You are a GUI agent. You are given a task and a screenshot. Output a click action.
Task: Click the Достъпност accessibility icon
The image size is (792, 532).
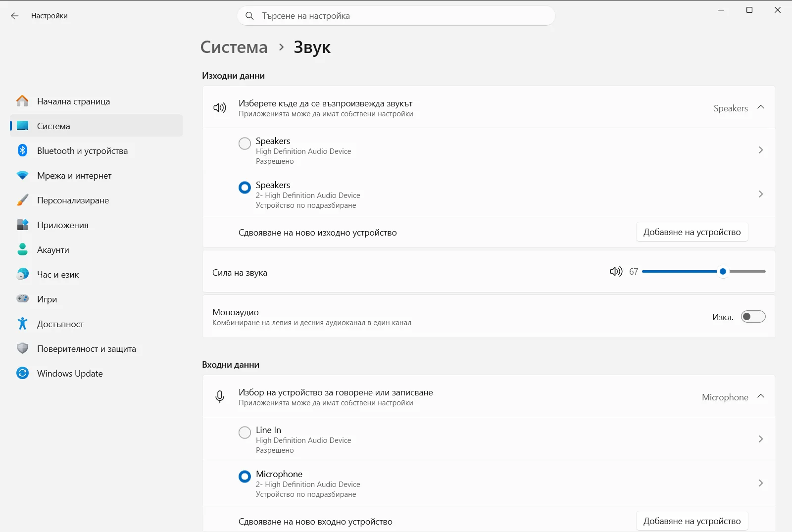click(x=22, y=324)
